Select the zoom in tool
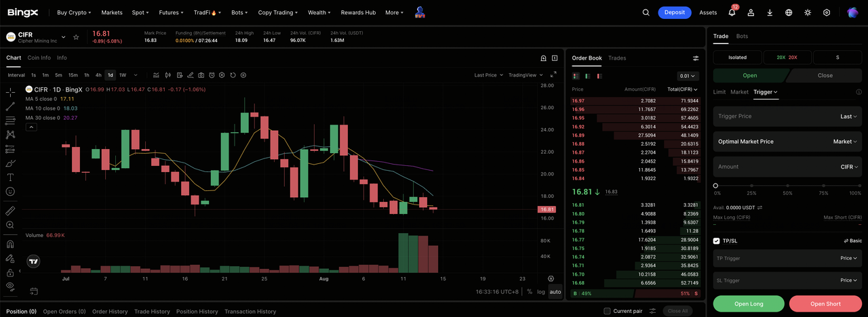 10,225
